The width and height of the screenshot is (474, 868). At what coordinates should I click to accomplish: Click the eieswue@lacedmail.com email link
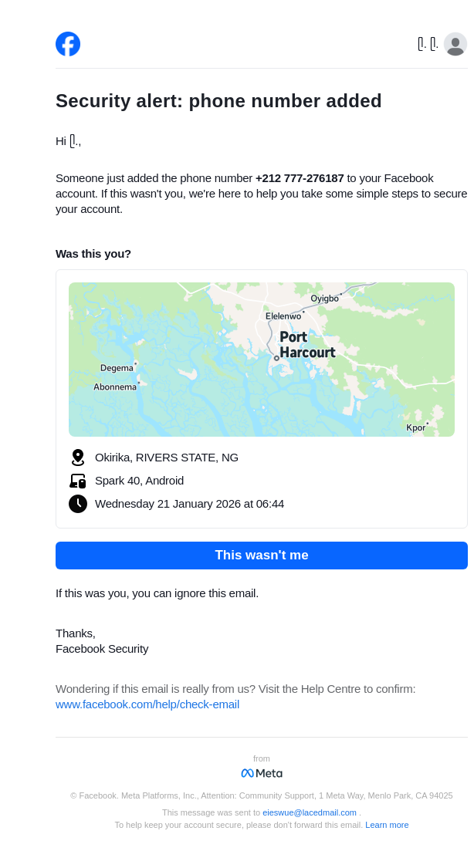[x=310, y=812]
